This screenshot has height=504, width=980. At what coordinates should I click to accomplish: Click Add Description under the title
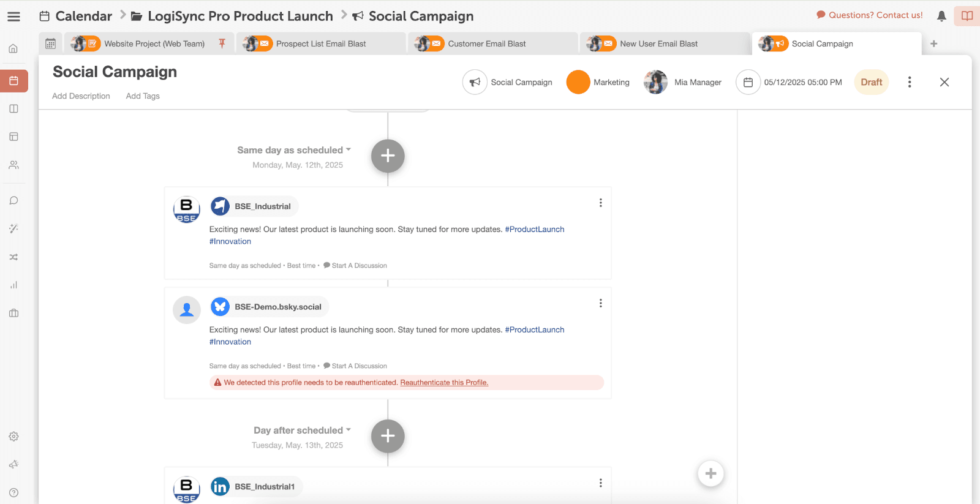81,96
